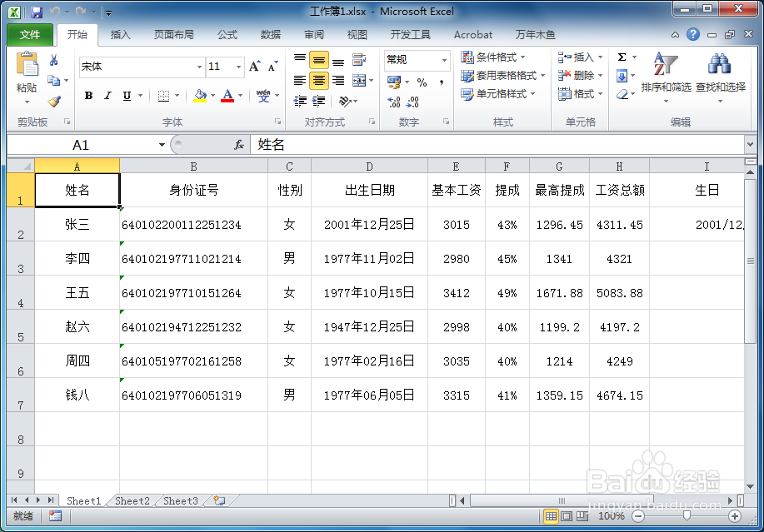Zoom out with the minus button
Viewport: 764px width, 532px height.
(x=638, y=516)
